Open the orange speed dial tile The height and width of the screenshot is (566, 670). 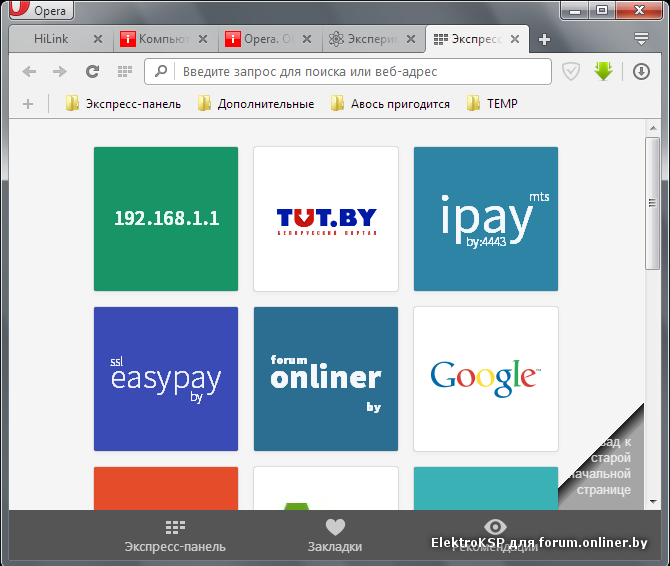tap(166, 488)
